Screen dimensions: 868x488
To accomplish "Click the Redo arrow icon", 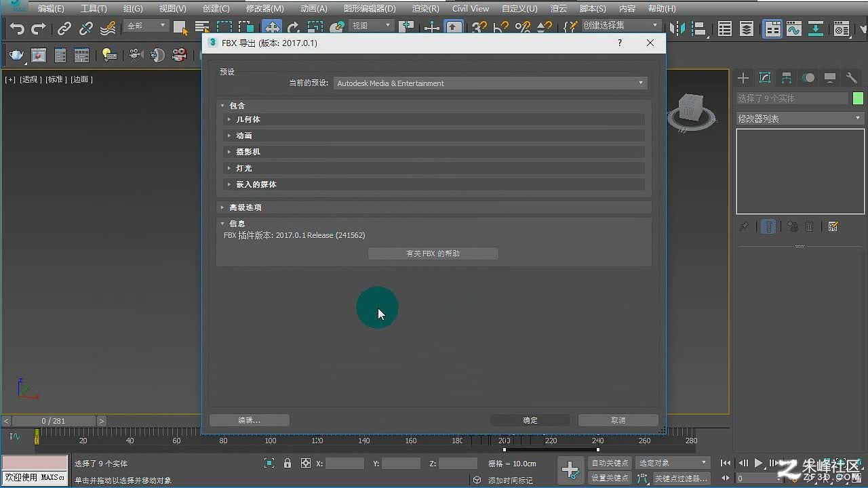I will 39,28.
